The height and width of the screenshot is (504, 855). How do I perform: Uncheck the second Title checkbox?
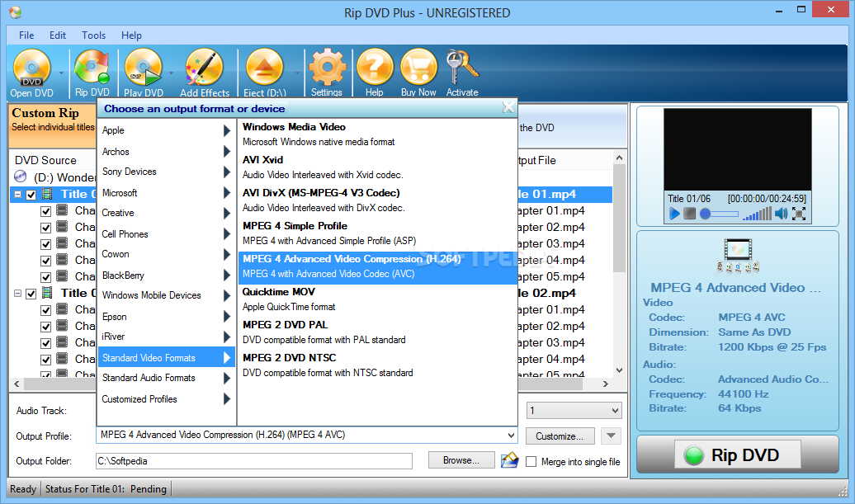click(x=31, y=294)
